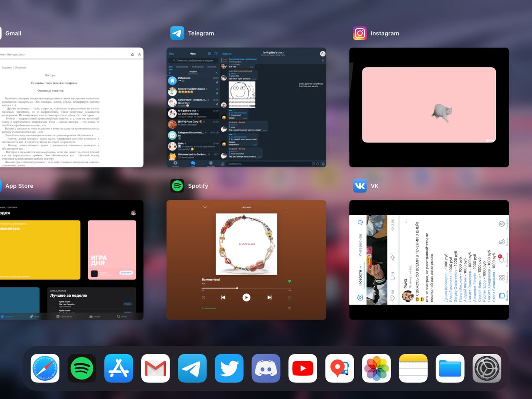Open Photos from the dock
The height and width of the screenshot is (399, 532).
(377, 368)
